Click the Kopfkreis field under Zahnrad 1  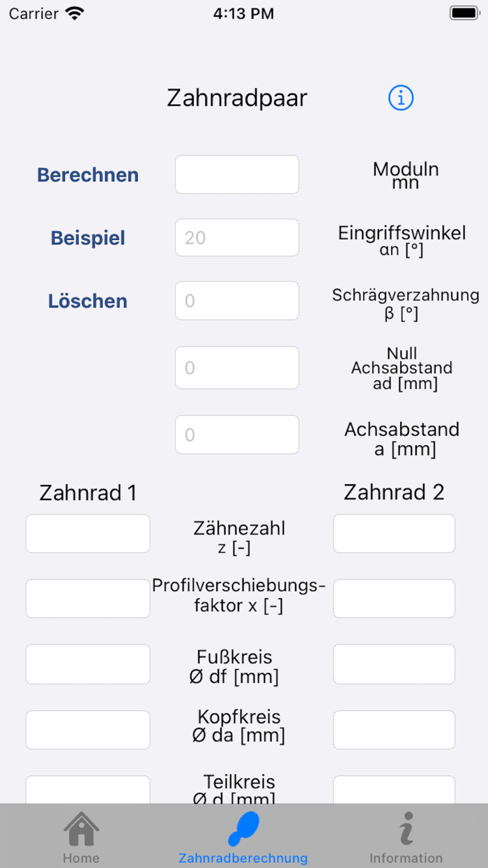(x=87, y=730)
